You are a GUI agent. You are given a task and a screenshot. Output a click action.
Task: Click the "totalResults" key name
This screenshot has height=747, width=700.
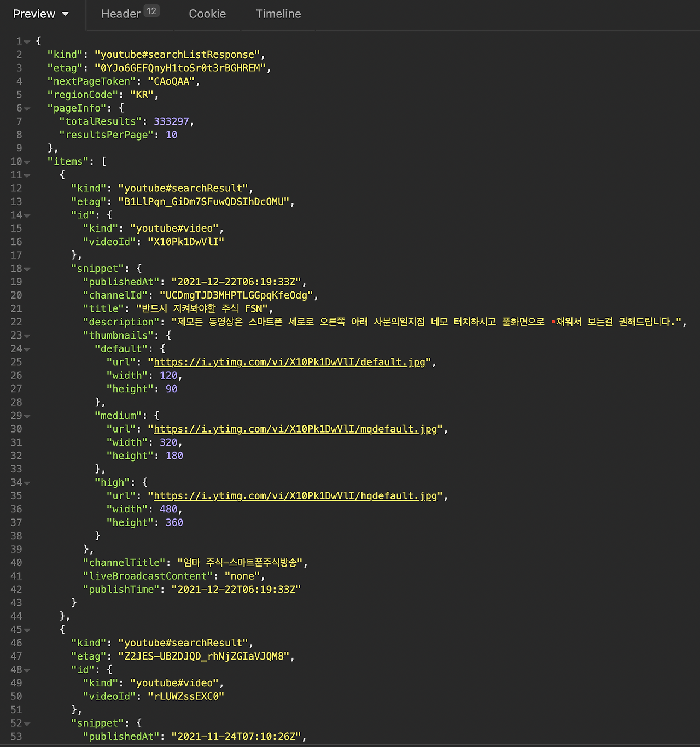click(100, 121)
